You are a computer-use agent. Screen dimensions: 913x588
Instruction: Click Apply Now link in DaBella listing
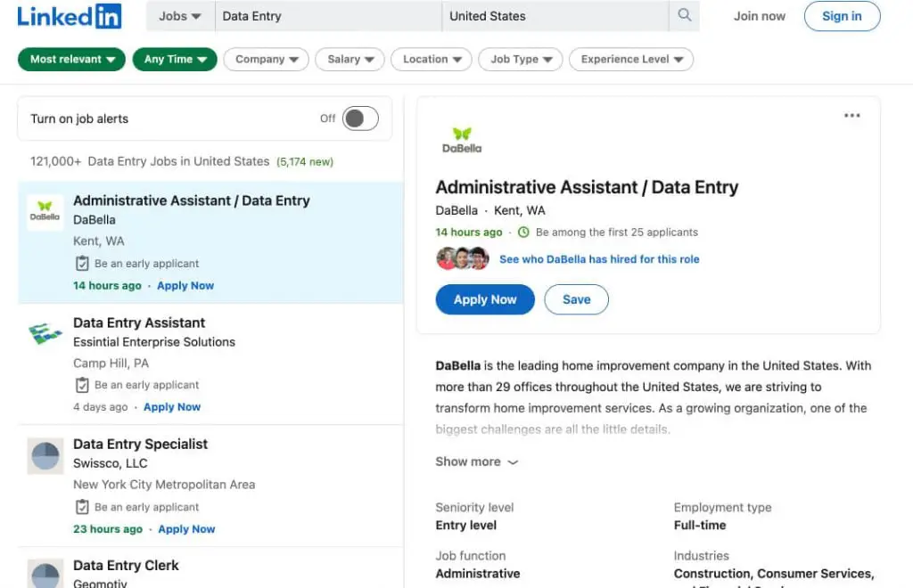pos(185,286)
